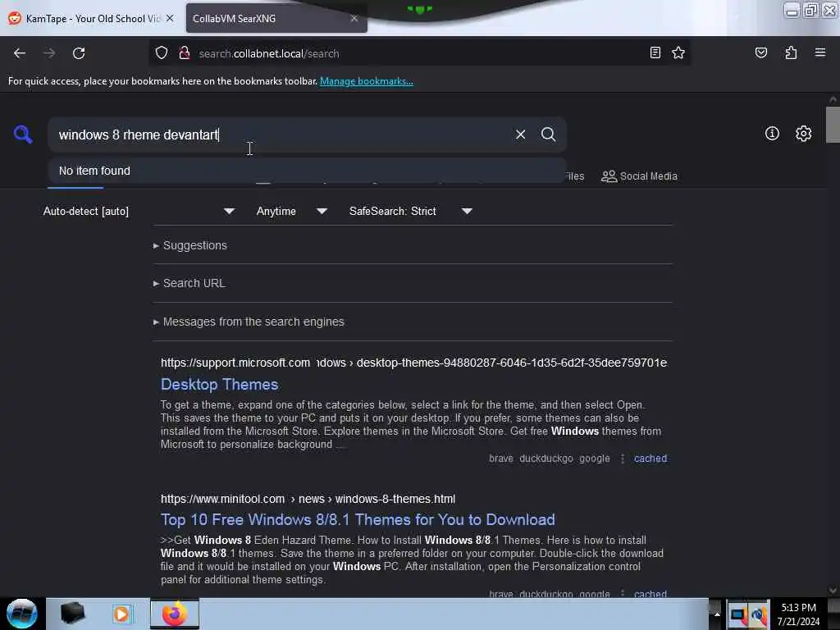Reload the page with the refresh icon

pyautogui.click(x=79, y=53)
